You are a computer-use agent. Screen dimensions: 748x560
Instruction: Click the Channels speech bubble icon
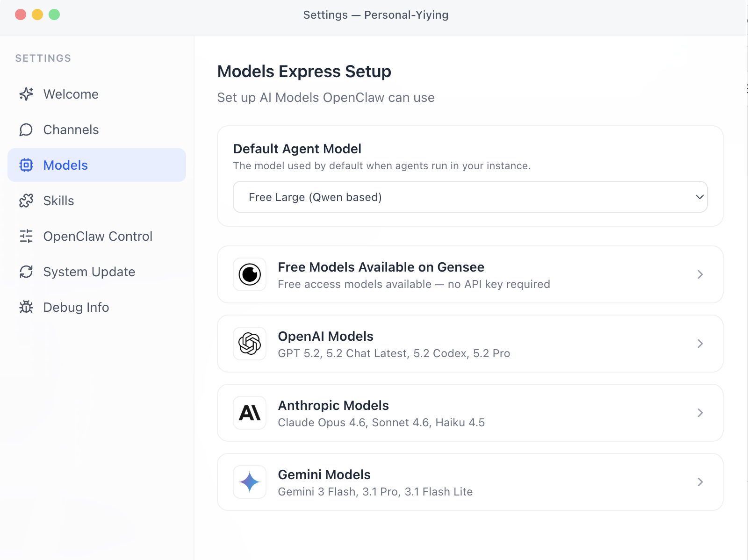26,129
